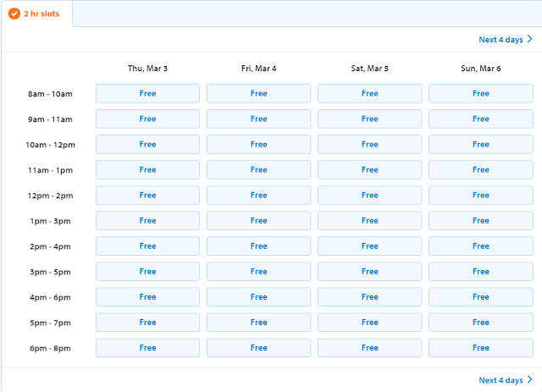Reserve Fri, Mar 4 12pm - 2pm Free slot
The width and height of the screenshot is (542, 392).
tap(258, 196)
